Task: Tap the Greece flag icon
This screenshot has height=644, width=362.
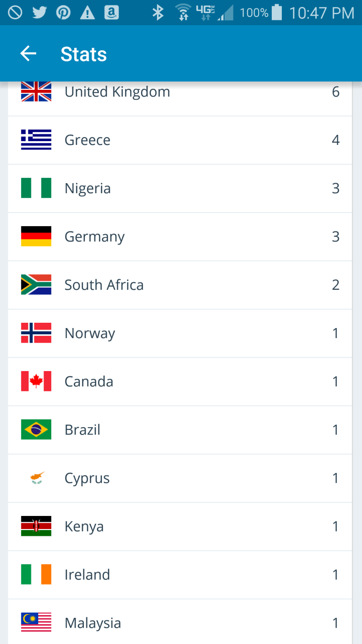Action: coord(36,140)
